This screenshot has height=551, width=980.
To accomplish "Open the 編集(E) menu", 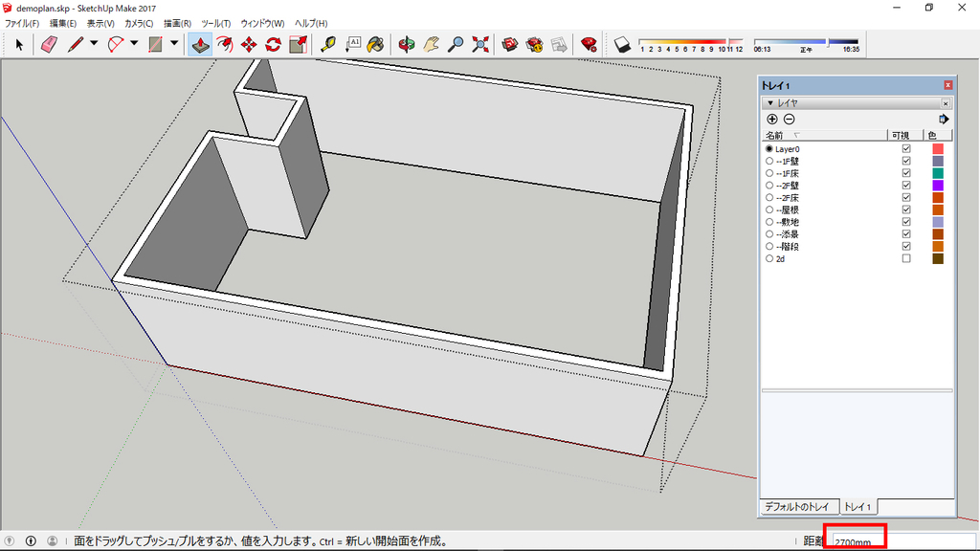I will 63,23.
